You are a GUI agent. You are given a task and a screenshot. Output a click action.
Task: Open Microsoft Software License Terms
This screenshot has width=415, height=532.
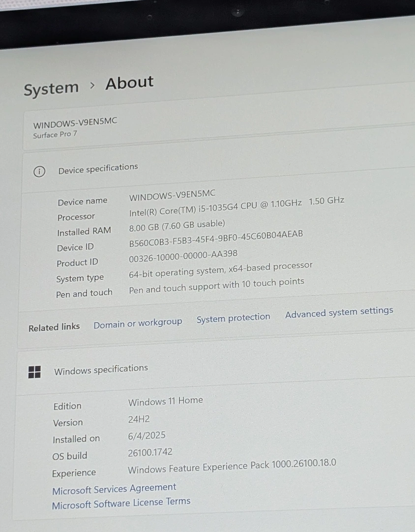(121, 503)
